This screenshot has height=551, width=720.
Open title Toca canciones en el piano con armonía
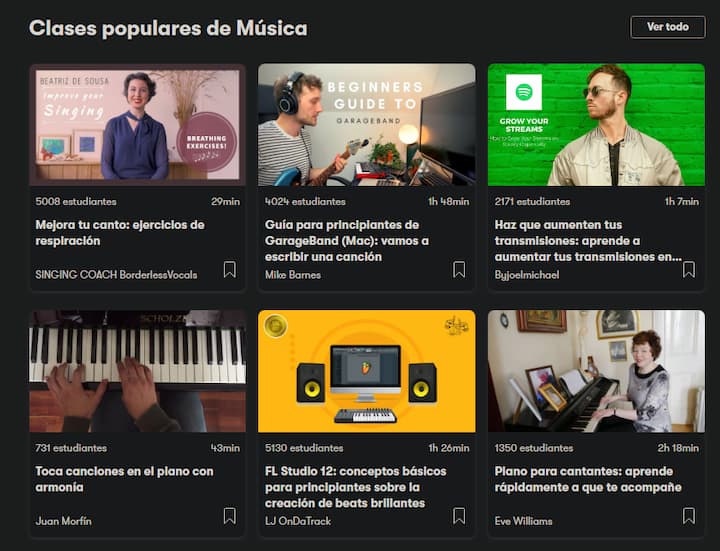124,479
